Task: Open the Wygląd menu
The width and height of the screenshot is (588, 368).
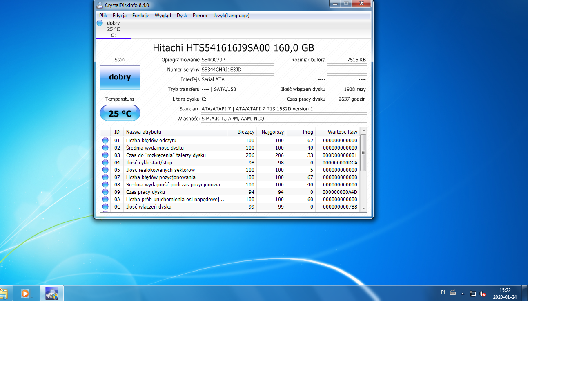Action: 163,16
